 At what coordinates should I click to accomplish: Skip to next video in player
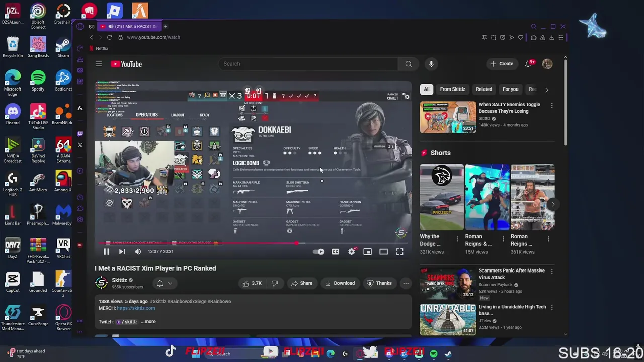coord(122,252)
